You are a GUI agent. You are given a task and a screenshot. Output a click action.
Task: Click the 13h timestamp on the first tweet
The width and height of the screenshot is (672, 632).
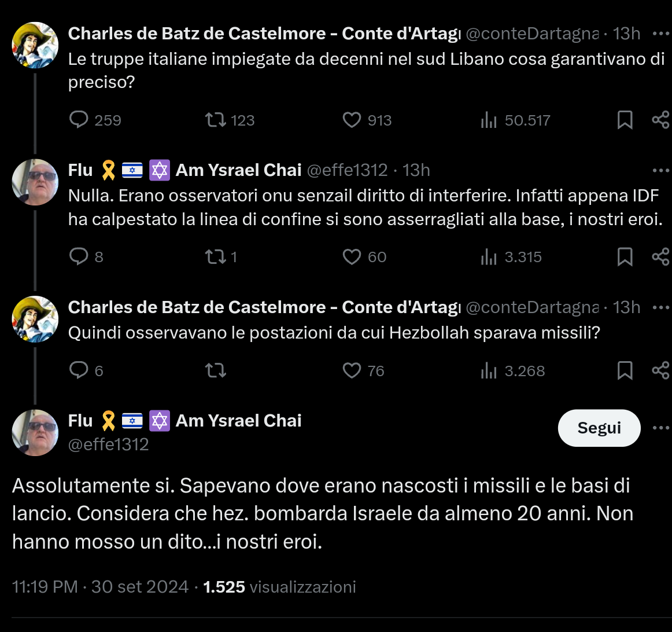point(626,34)
